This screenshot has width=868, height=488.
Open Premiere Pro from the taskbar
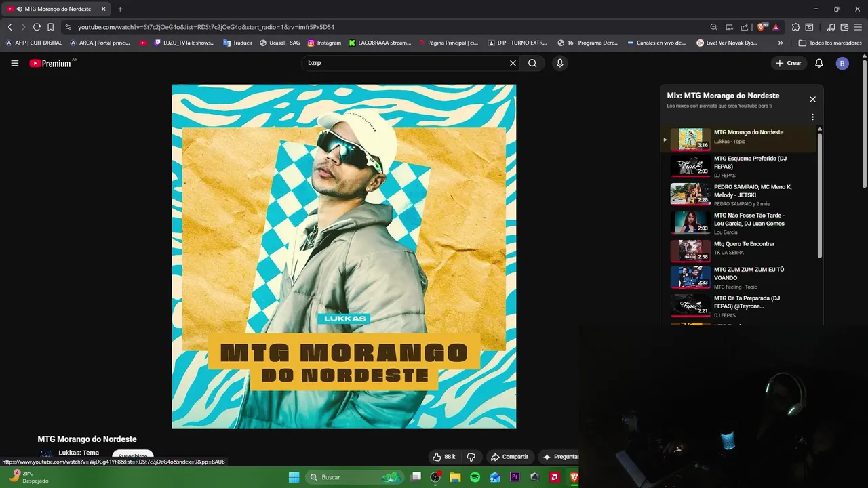[x=515, y=477]
